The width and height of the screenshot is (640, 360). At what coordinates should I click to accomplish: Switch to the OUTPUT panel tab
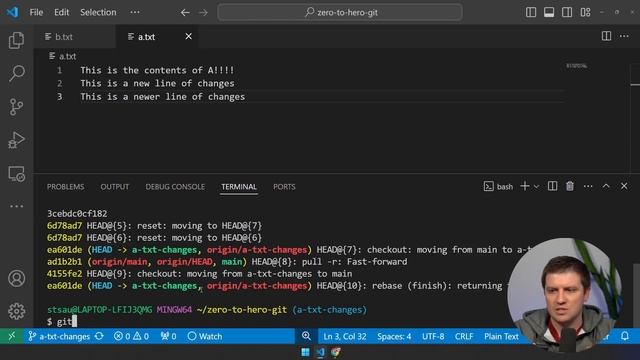coord(115,187)
